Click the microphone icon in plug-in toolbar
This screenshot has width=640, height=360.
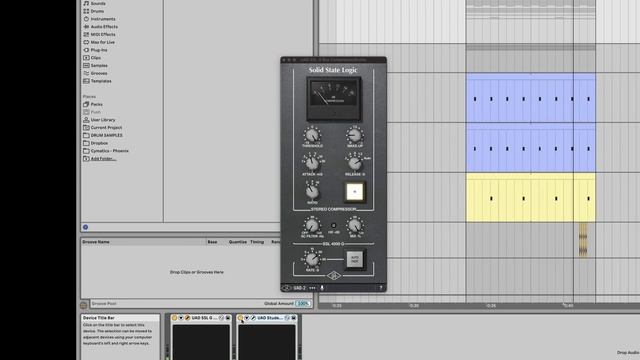(x=322, y=288)
